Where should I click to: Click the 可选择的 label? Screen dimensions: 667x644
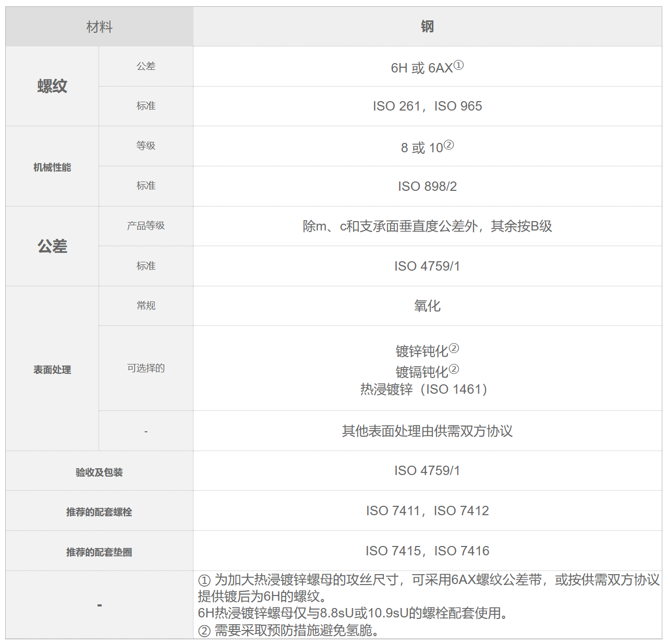click(x=146, y=368)
